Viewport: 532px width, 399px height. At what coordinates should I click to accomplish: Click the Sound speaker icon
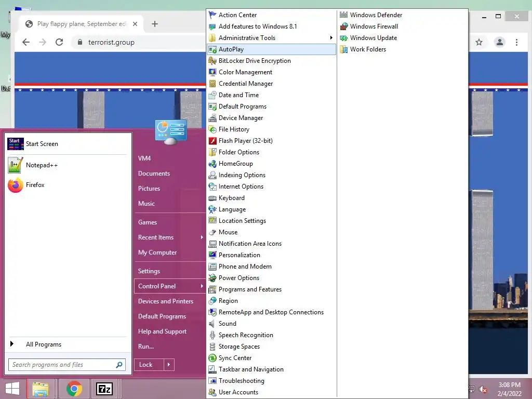point(212,324)
